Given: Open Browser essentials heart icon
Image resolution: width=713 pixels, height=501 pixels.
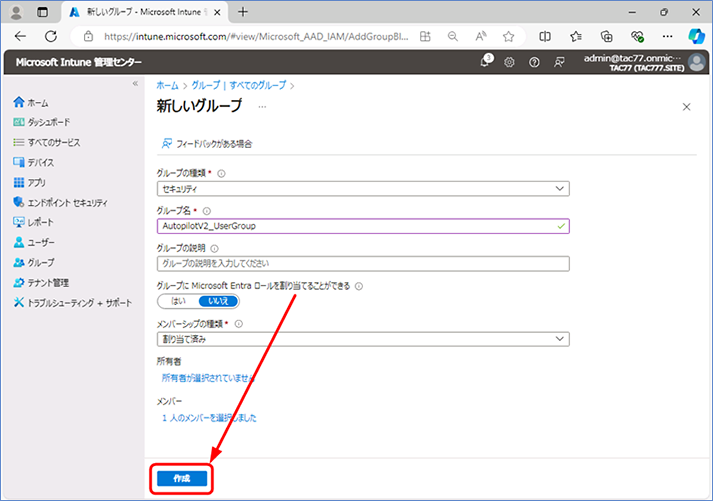Looking at the screenshot, I should tap(637, 36).
